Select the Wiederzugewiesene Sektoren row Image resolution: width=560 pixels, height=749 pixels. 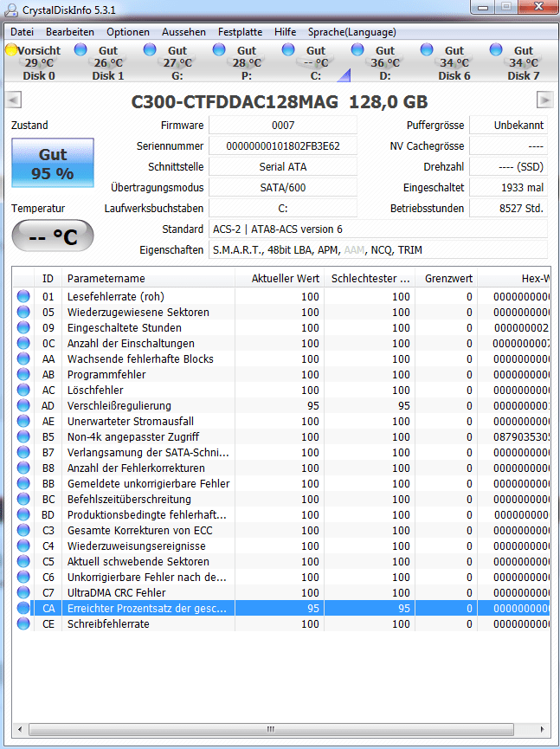pos(281,312)
